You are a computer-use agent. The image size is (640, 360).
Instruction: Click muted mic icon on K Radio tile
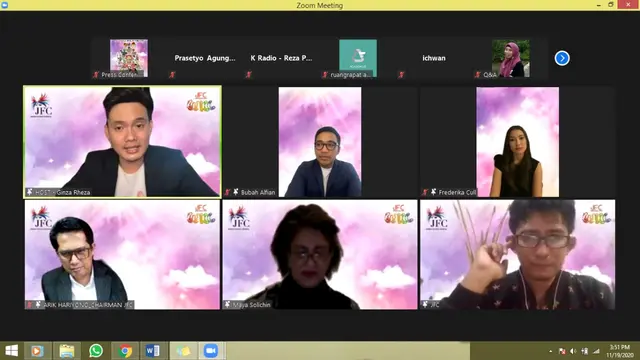click(x=249, y=75)
